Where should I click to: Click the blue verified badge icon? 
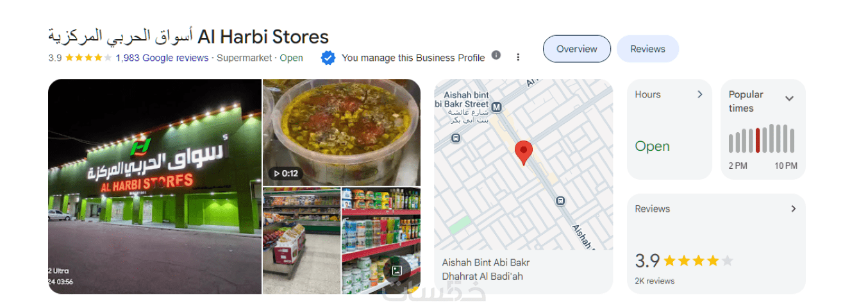click(328, 58)
